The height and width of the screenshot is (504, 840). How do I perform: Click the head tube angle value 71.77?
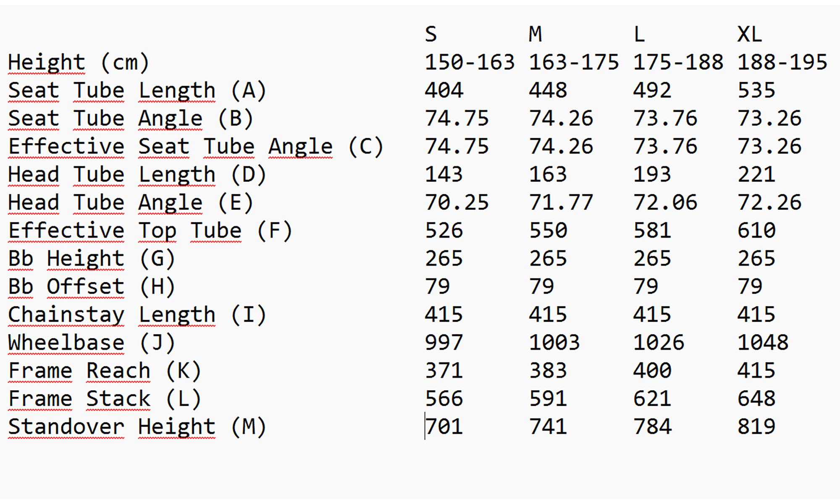point(561,203)
